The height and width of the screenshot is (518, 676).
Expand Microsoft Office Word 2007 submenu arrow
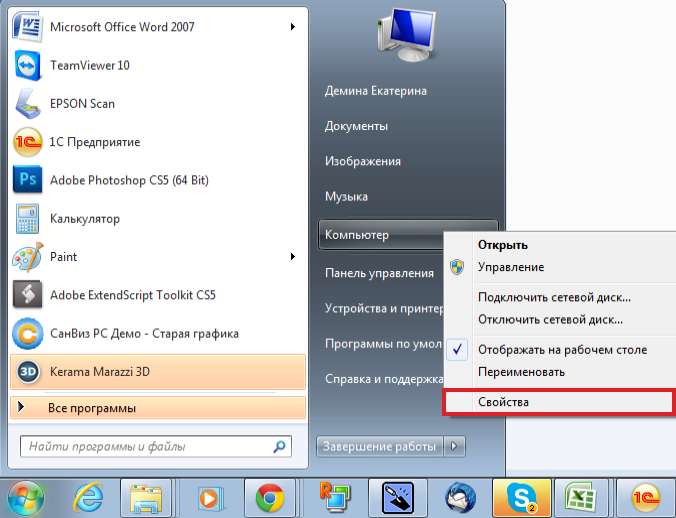coord(293,27)
